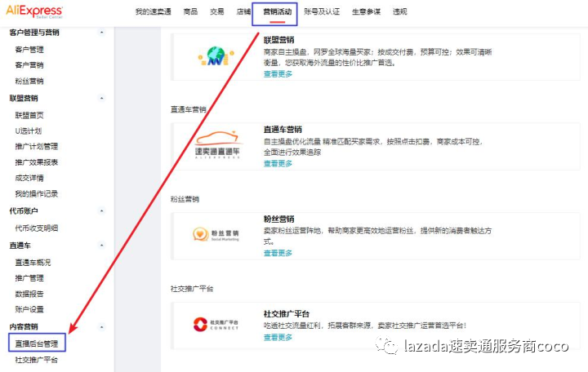Open 粉丝营销 in sidebar

[x=29, y=81]
